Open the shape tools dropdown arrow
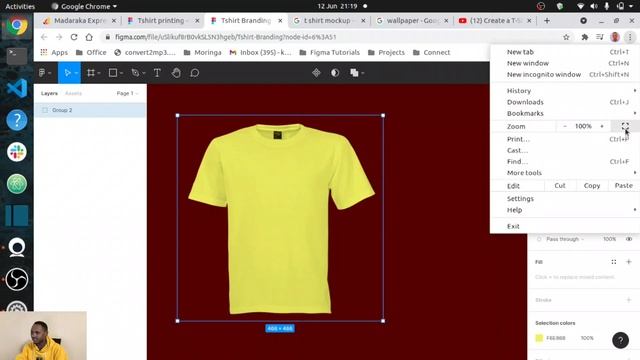The width and height of the screenshot is (640, 360). click(121, 73)
